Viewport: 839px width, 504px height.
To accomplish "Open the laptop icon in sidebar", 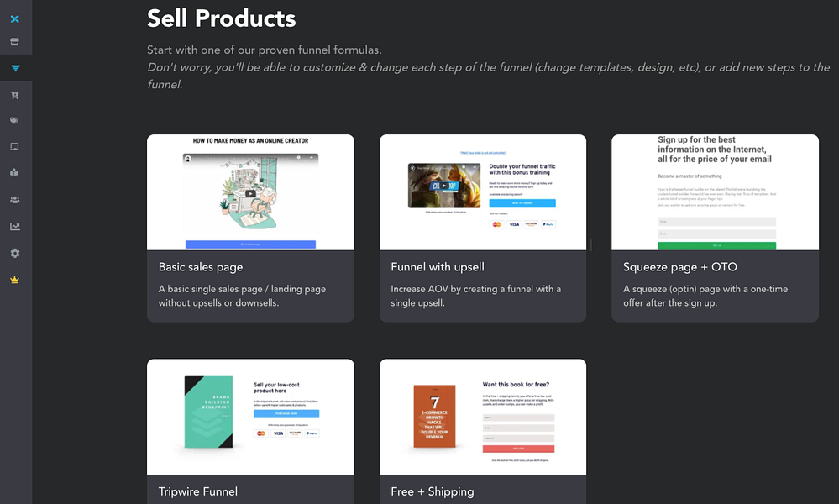I will click(x=15, y=147).
